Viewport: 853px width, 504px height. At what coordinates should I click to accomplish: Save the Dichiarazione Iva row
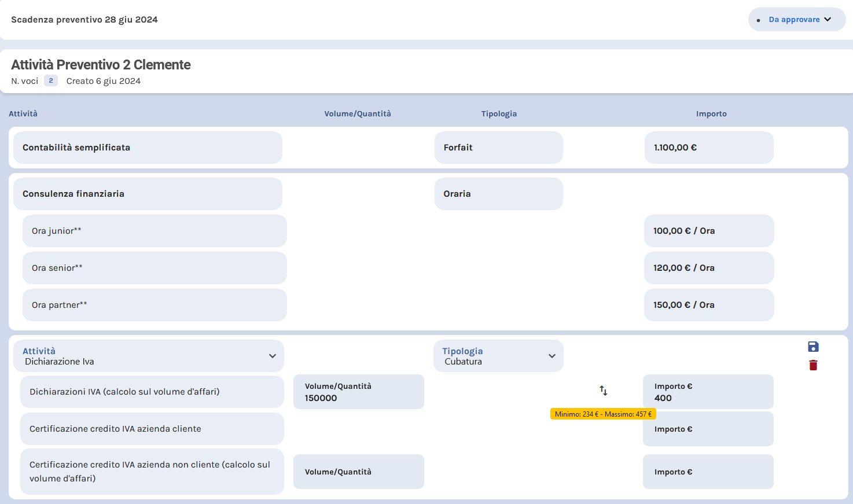click(813, 347)
